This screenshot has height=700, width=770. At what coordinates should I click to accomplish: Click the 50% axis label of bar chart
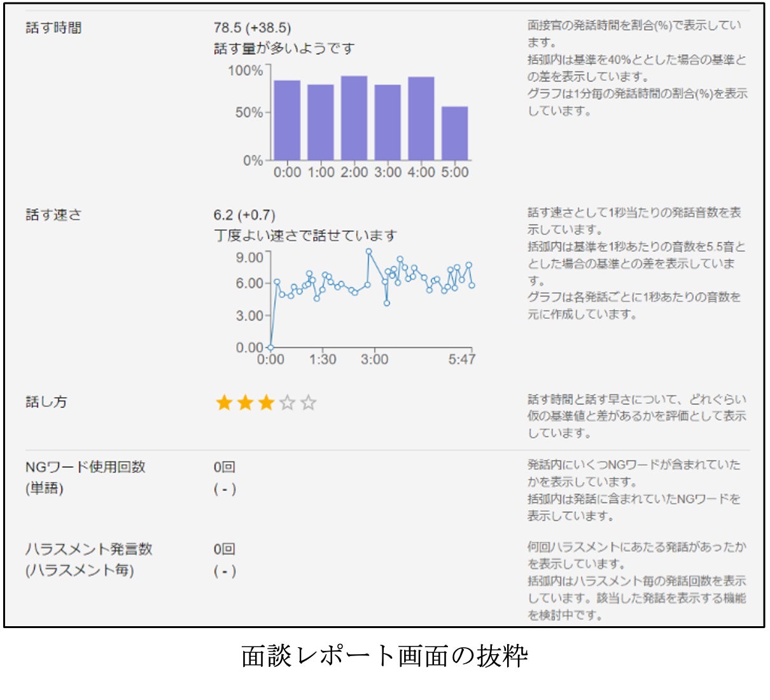point(249,113)
